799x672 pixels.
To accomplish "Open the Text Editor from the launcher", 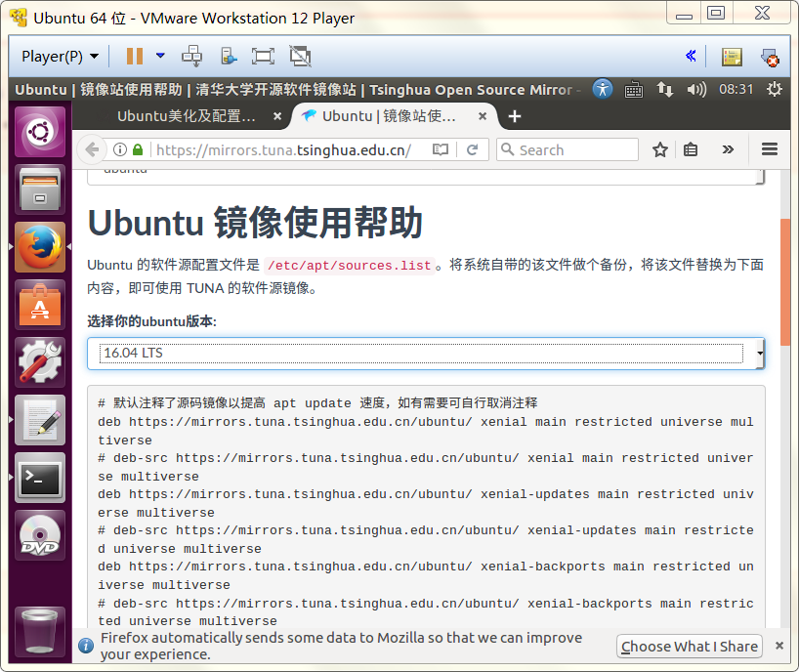I will tap(40, 420).
